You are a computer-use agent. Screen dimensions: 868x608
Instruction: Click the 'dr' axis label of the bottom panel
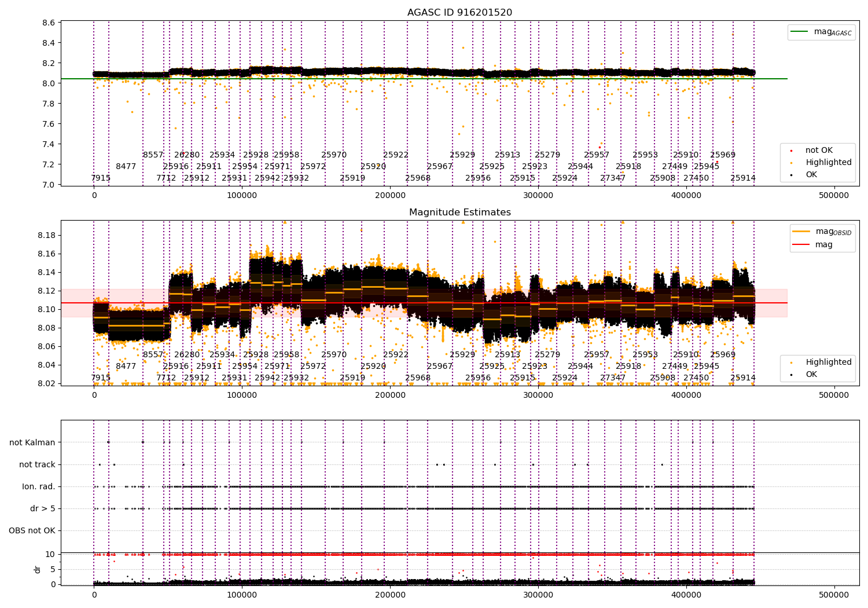pos(38,569)
